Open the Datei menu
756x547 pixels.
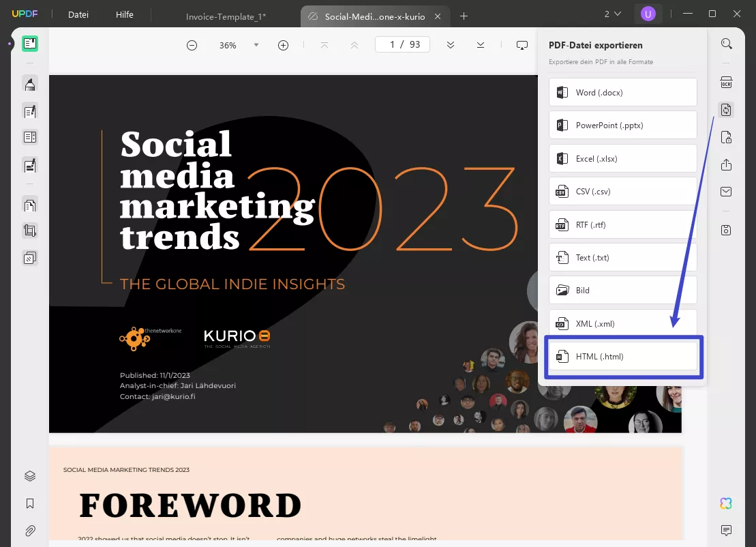point(78,14)
